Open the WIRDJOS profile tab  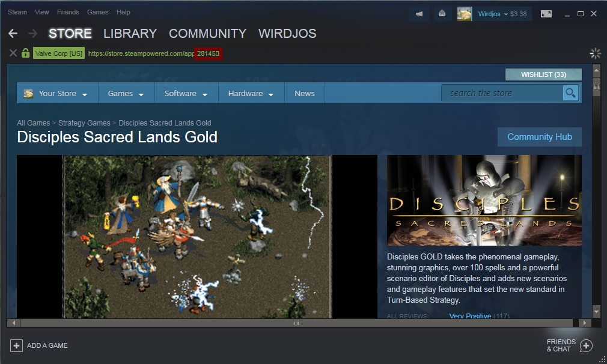point(287,34)
